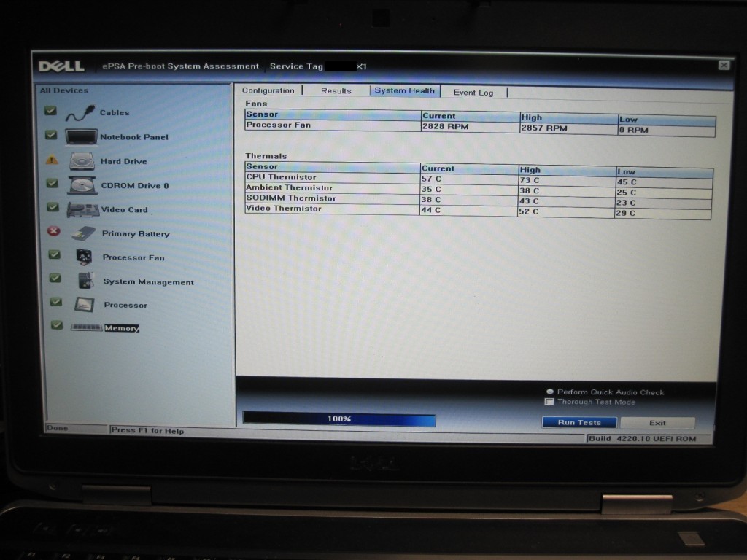Select the System Management icon

click(x=85, y=281)
